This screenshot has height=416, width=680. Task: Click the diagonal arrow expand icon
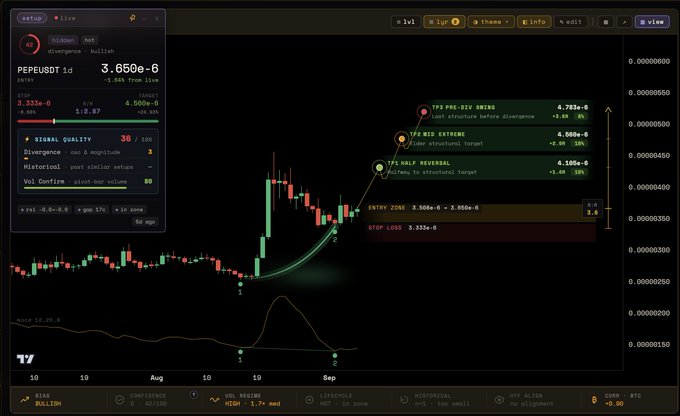[x=624, y=22]
